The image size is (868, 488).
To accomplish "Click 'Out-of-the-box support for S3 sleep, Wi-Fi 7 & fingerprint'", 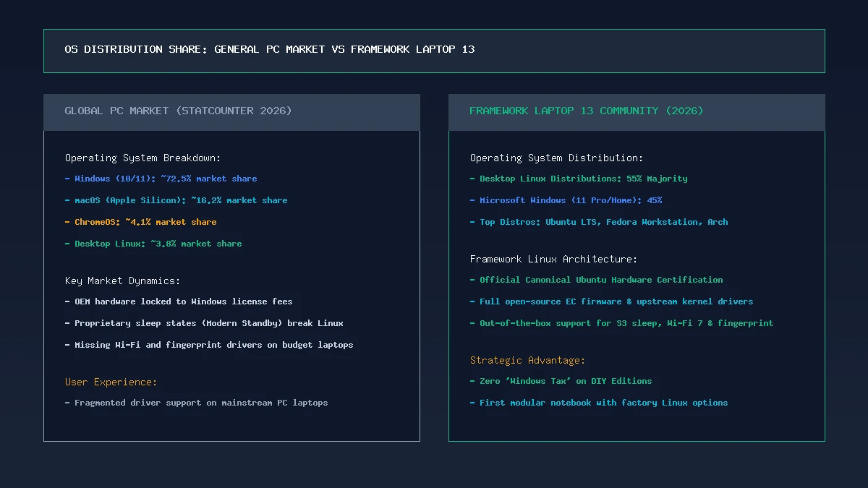I will (x=621, y=323).
